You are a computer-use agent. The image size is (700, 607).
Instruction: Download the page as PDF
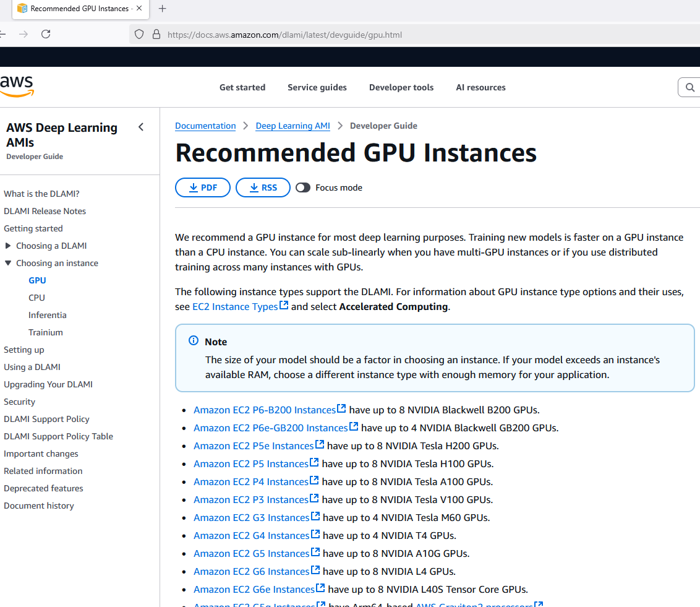203,187
